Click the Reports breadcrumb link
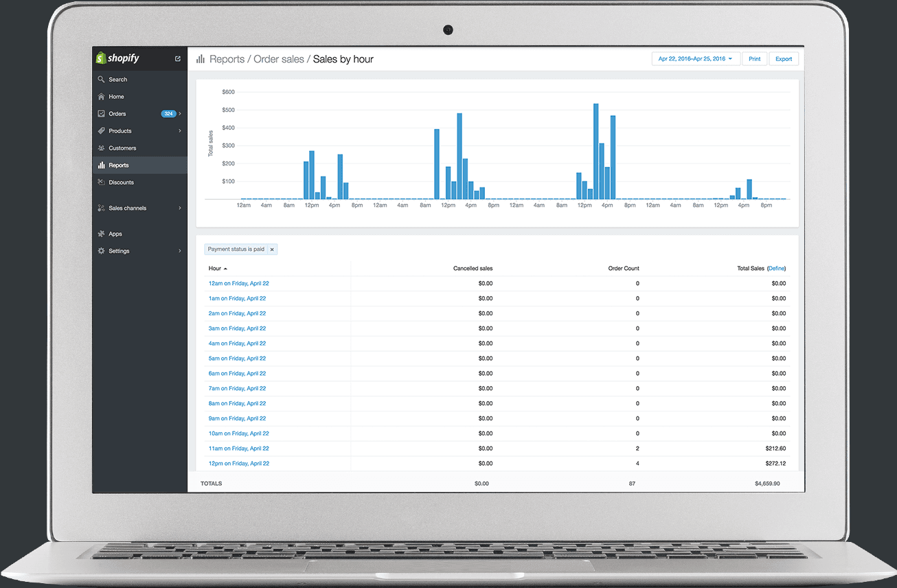Screen dimensions: 897x588 pyautogui.click(x=227, y=59)
